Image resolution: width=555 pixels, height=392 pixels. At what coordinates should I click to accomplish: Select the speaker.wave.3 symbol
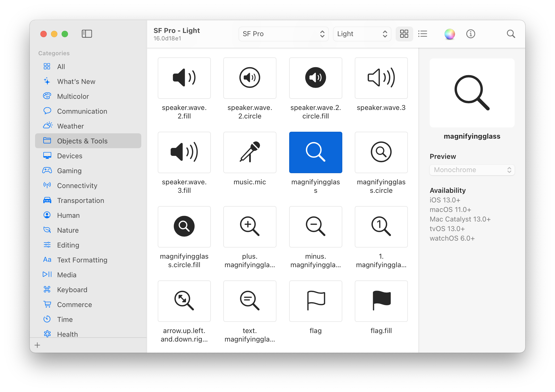coord(381,78)
